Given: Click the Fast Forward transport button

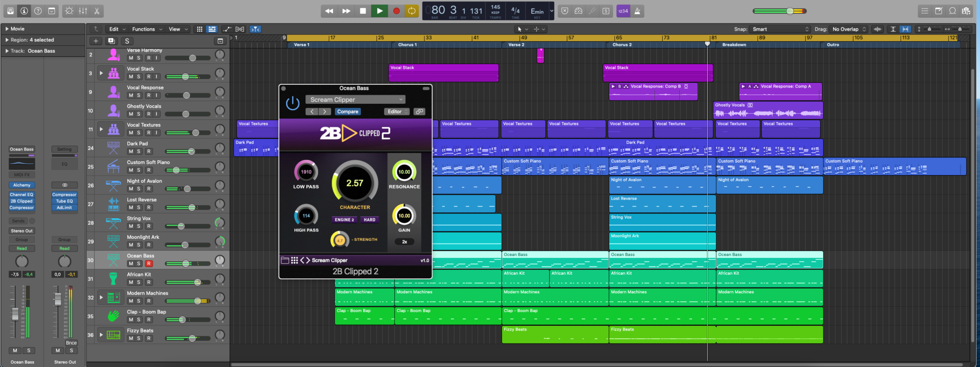Looking at the screenshot, I should (346, 11).
